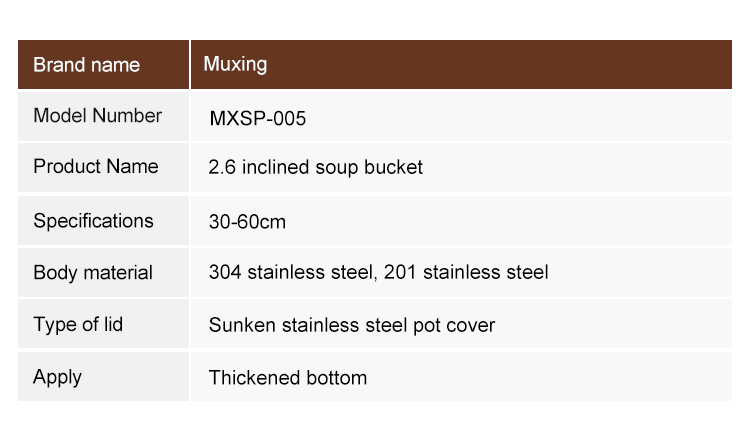Select the "Muxing" brand value
The width and height of the screenshot is (750, 429).
click(235, 65)
